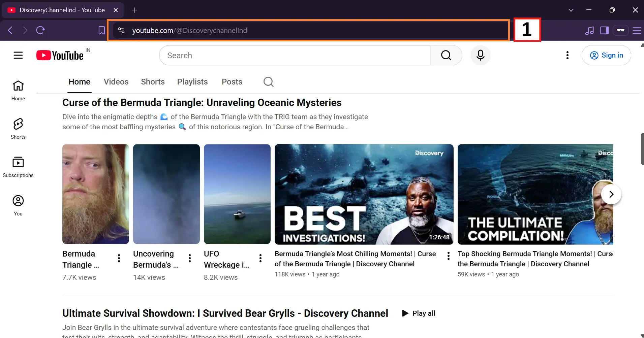The height and width of the screenshot is (338, 644).
Task: Open options menu for UFO Wreckage Short
Action: 260,258
